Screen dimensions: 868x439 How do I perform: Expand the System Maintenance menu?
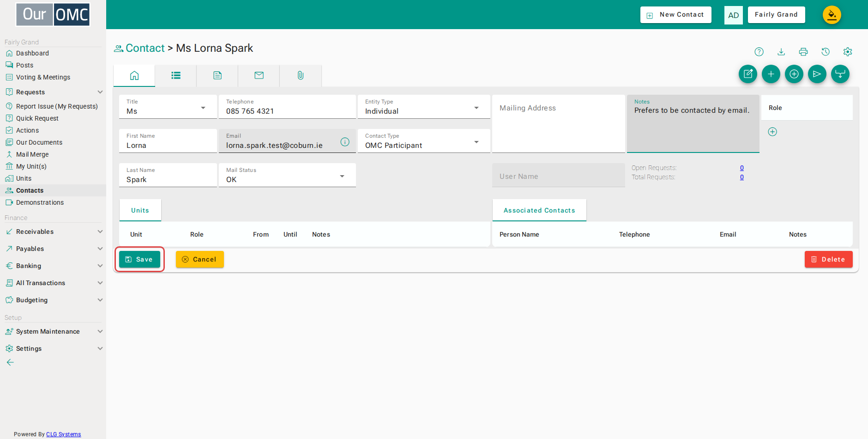pos(54,331)
